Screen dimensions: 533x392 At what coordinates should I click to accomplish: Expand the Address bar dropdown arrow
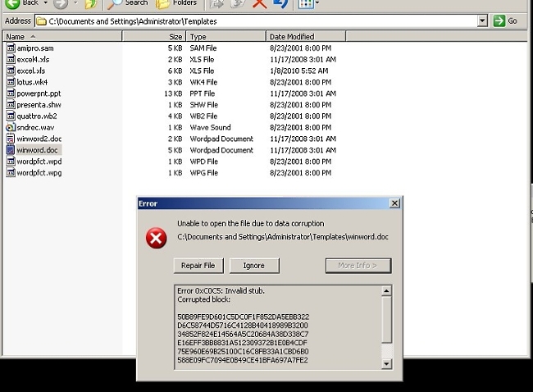[x=481, y=21]
